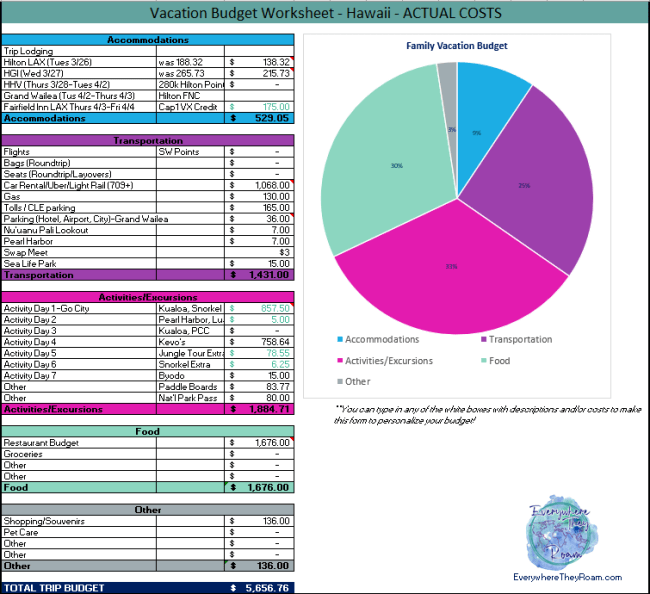Select the Groceries label cell
This screenshot has width=650, height=594.
[x=78, y=453]
